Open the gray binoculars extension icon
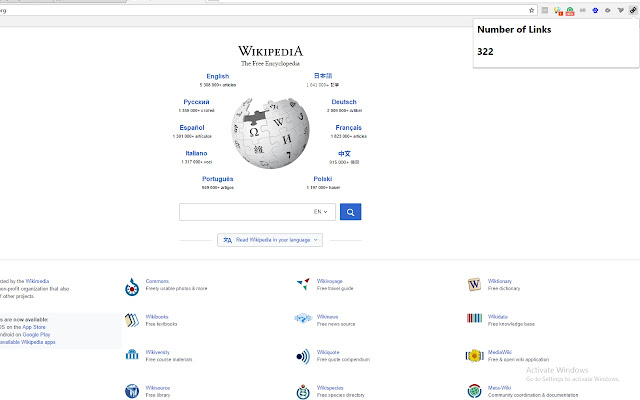 point(583,11)
